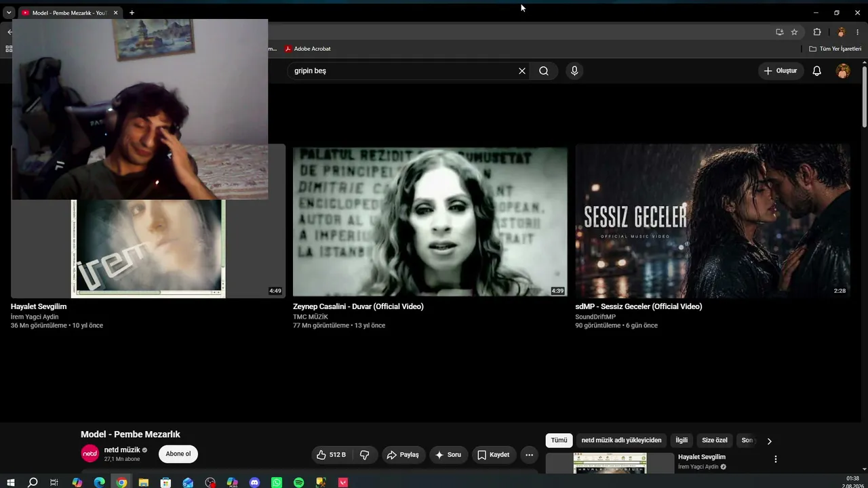Click the Hayalet Sevgilim end-screen title
This screenshot has height=488, width=868.
click(x=39, y=307)
